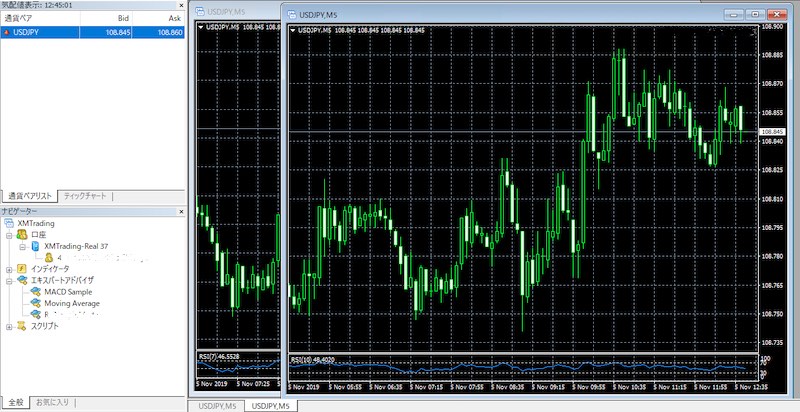800x412 pixels.
Task: Switch to first USDJPY,M5 chart tab
Action: [216, 405]
